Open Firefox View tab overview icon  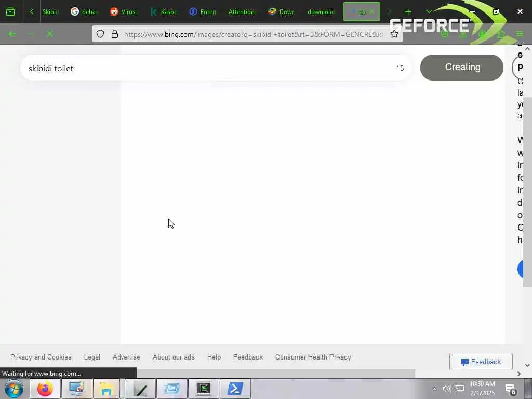coord(10,12)
